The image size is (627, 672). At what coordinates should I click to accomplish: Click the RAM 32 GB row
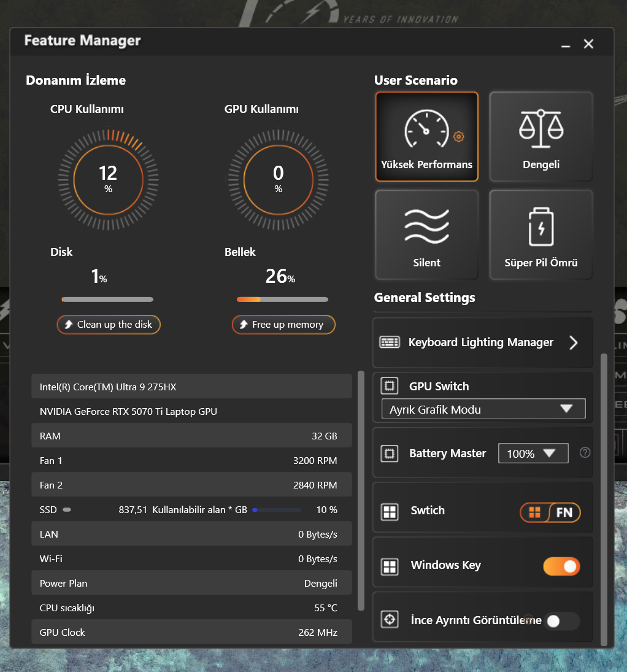pos(191,436)
